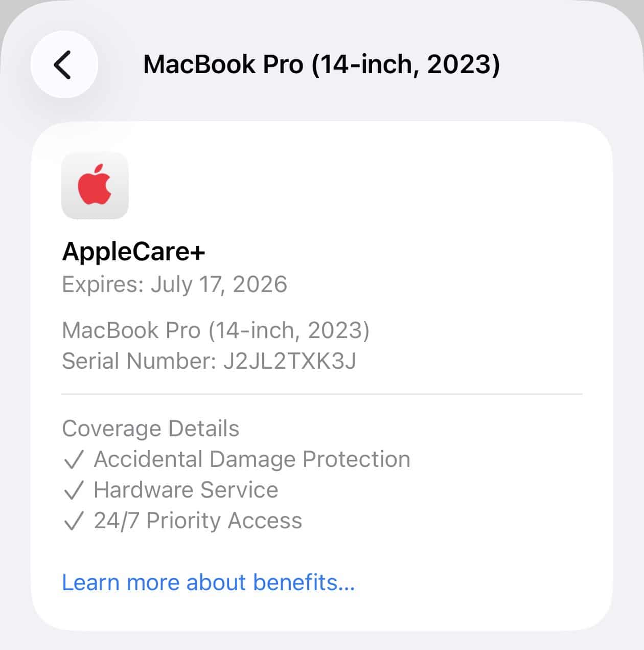
Task: Tap the 2026 year in expiry date
Action: (260, 284)
